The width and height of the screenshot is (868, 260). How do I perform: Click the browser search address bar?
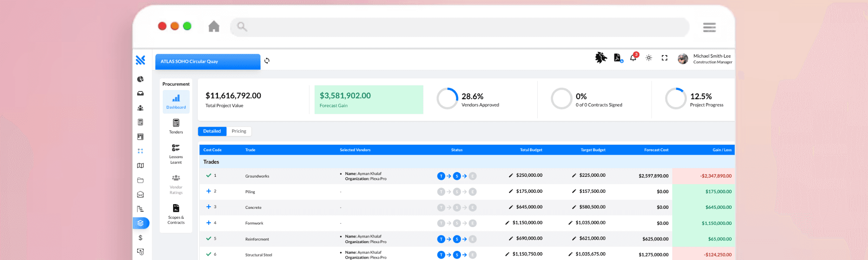click(460, 27)
